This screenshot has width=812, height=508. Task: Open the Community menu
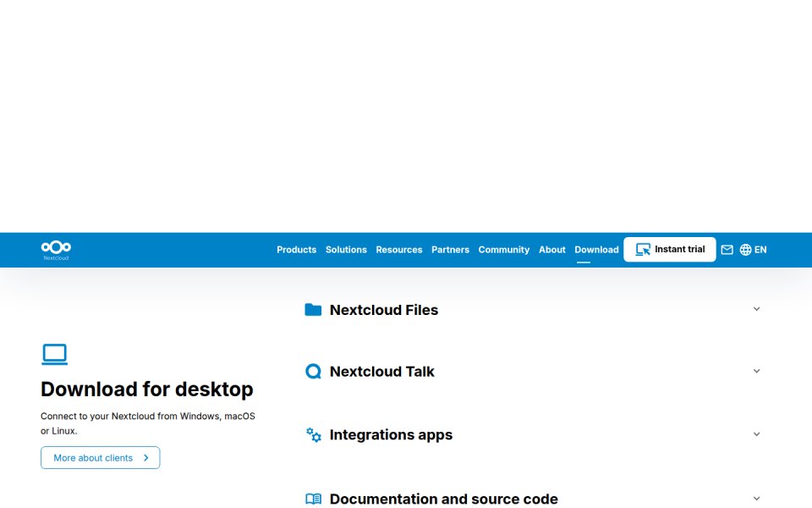(504, 250)
